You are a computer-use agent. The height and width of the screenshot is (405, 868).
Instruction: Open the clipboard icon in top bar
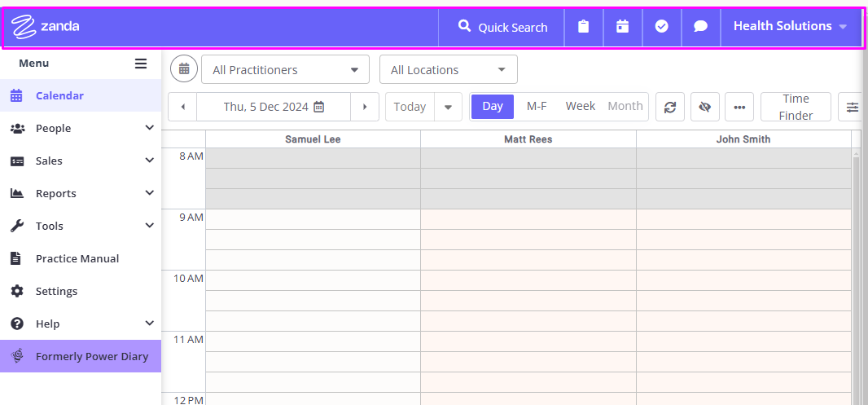coord(584,27)
